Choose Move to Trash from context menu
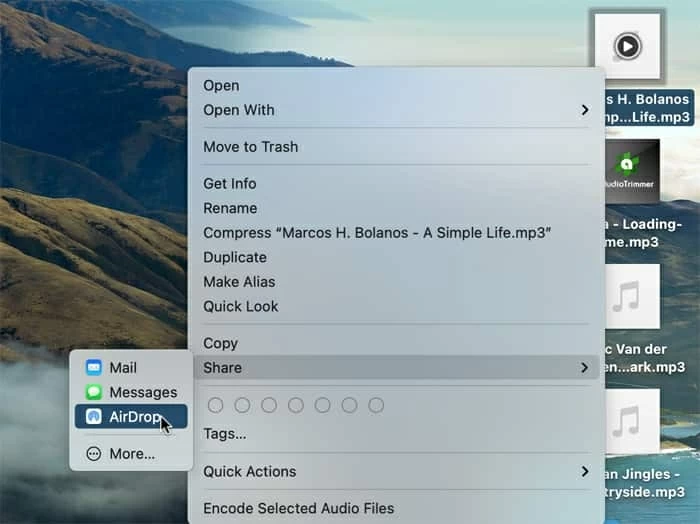 [251, 147]
